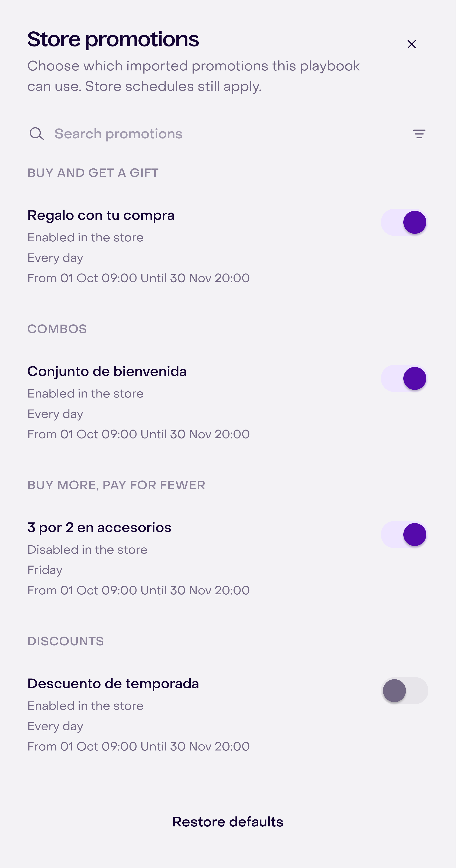
Task: Turn off Conjunto de bienvenida switch
Action: coord(404,378)
